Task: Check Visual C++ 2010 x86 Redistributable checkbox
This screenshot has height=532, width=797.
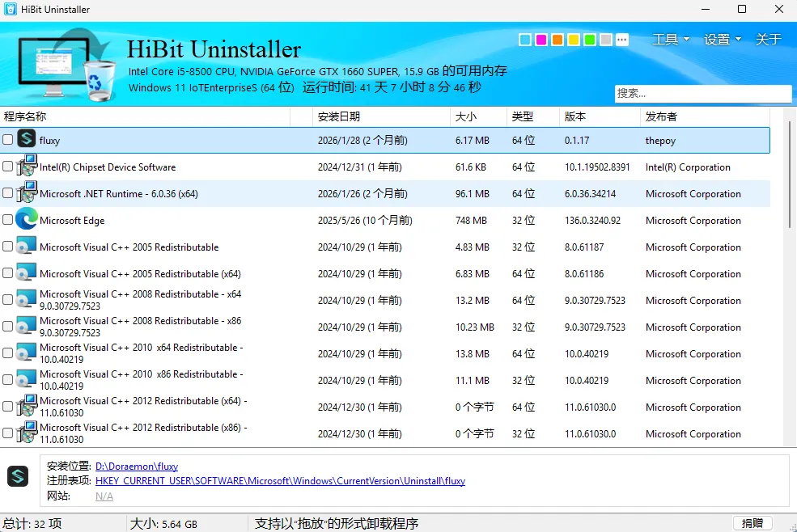Action: coord(7,379)
